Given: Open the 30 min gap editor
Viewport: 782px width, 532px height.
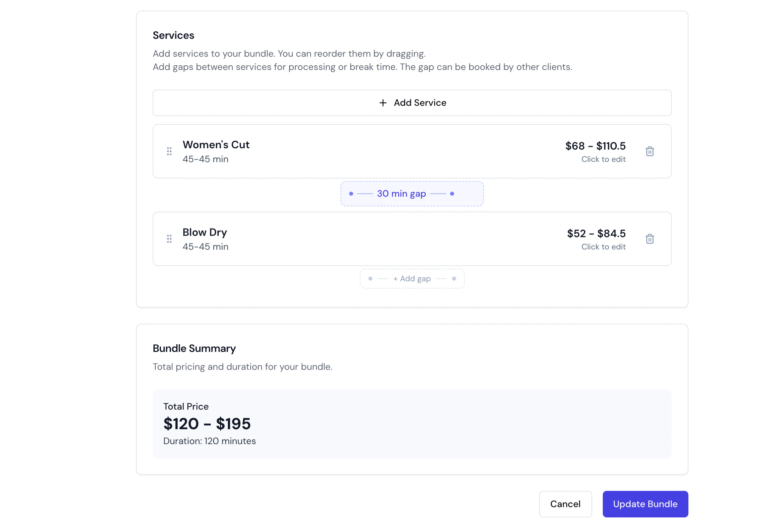Looking at the screenshot, I should coord(401,194).
